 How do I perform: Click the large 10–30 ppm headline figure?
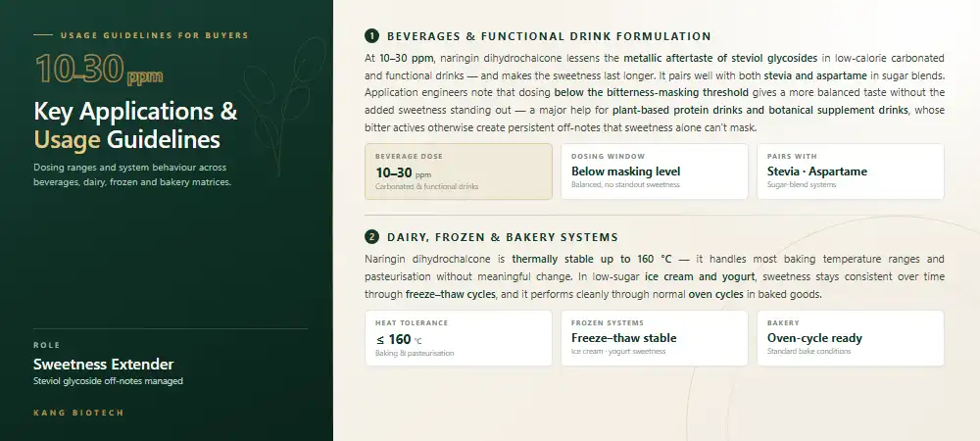pos(99,69)
